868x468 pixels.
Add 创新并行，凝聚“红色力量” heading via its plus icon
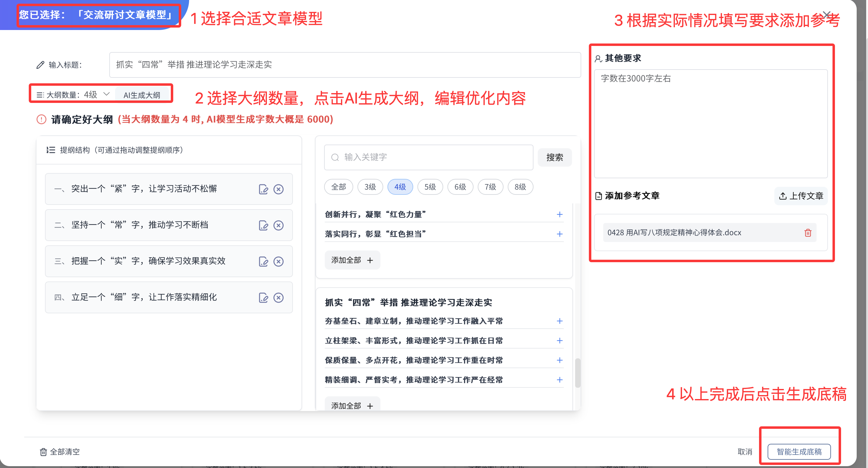pyautogui.click(x=559, y=214)
